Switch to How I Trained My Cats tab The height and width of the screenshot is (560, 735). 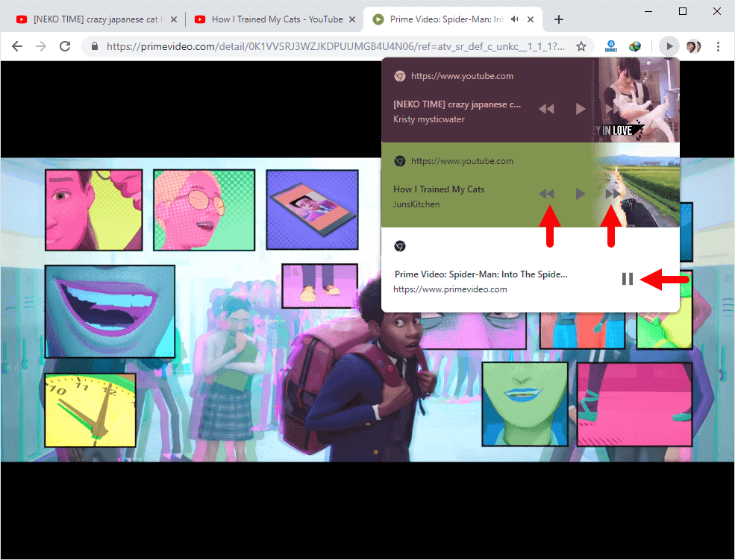[277, 19]
